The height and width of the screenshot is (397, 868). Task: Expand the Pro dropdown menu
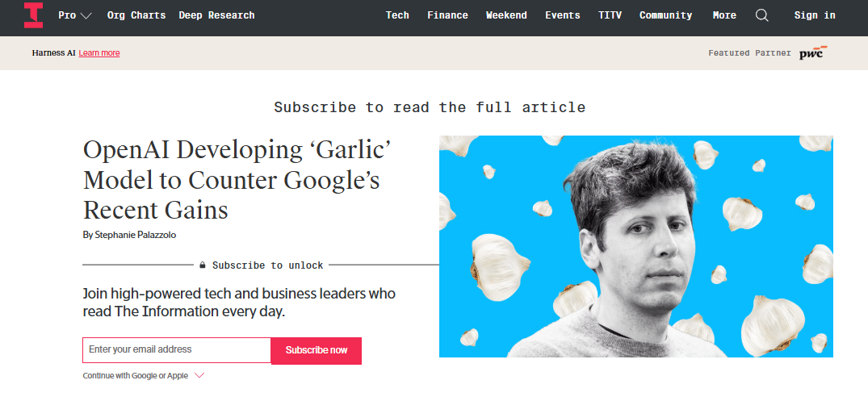pyautogui.click(x=75, y=15)
